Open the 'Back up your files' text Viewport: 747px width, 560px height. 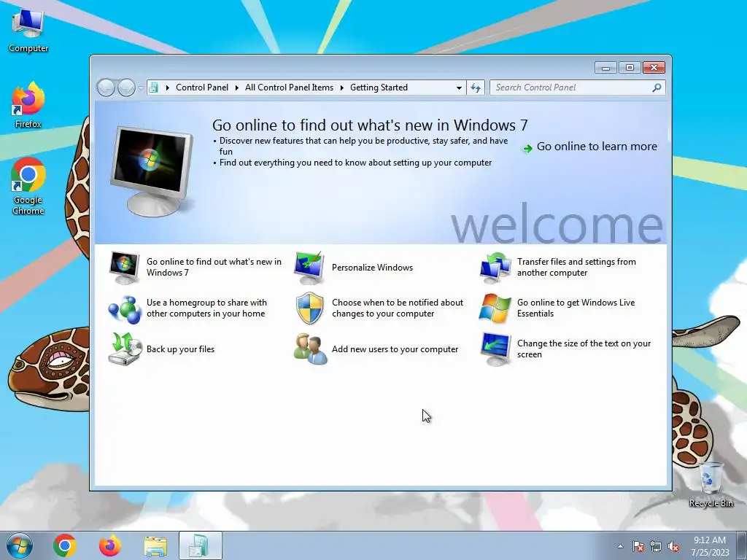click(x=181, y=349)
